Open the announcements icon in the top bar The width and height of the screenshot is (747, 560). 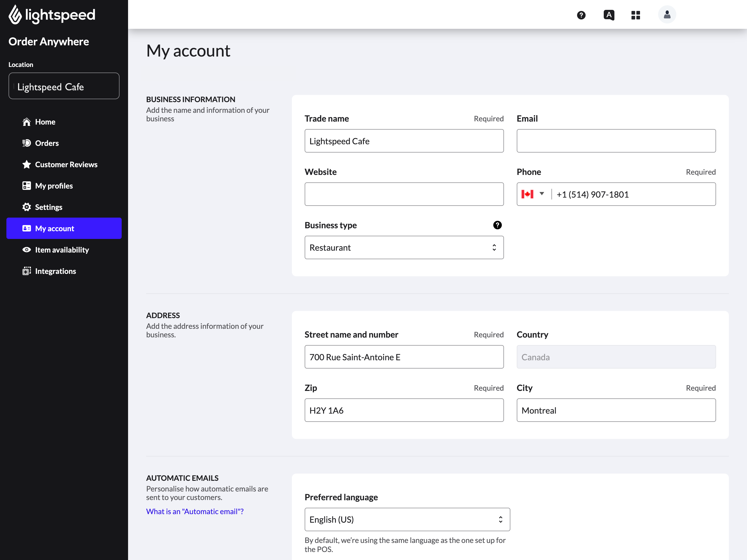pyautogui.click(x=608, y=15)
